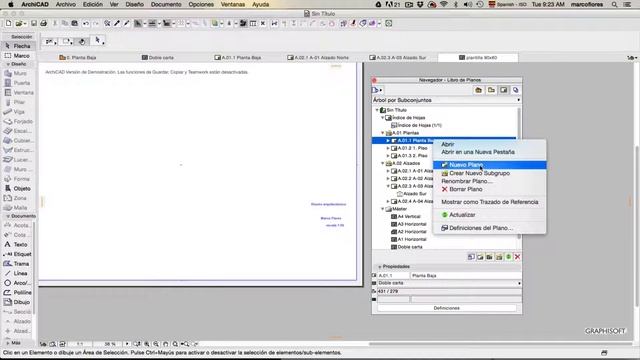Click the red delete X icon in Navigator
Screen dimensions: 640x360
coord(518,257)
